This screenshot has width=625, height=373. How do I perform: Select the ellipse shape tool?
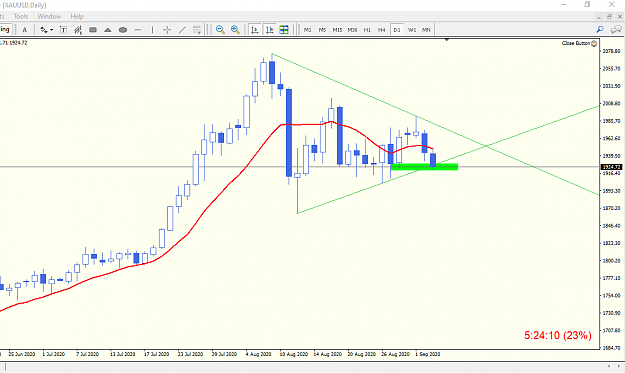click(x=123, y=30)
